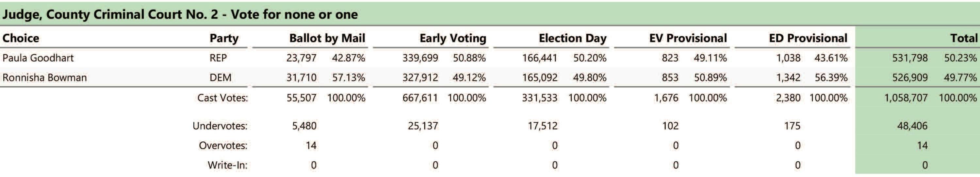
Task: Click the ED Provisional column header
Action: [808, 38]
